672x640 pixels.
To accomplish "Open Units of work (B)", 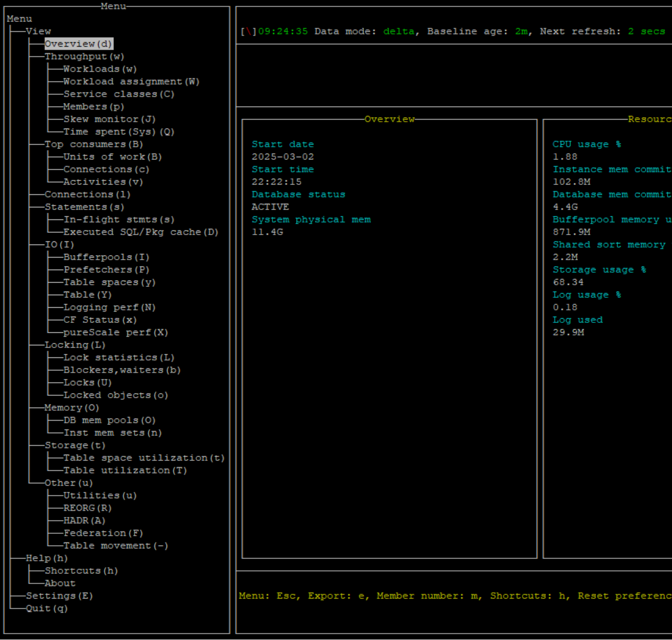I will click(113, 157).
